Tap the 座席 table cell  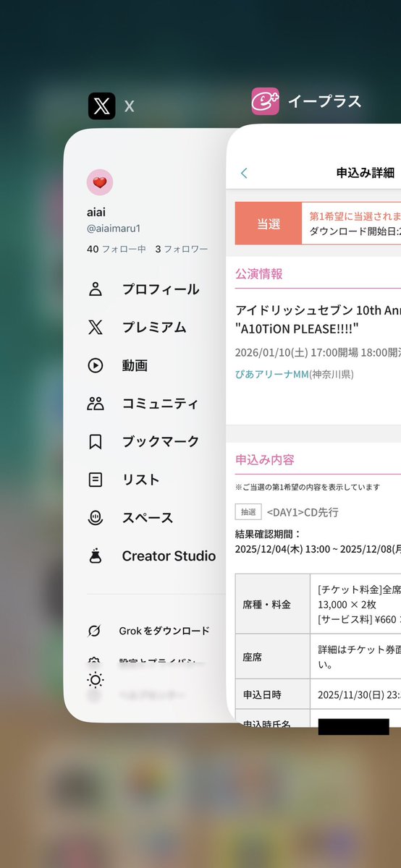tap(273, 657)
